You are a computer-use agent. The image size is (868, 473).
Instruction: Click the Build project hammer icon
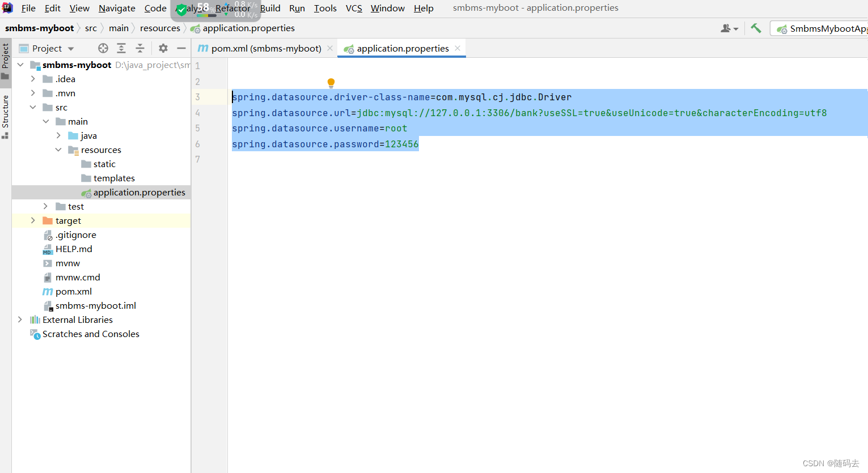(756, 27)
